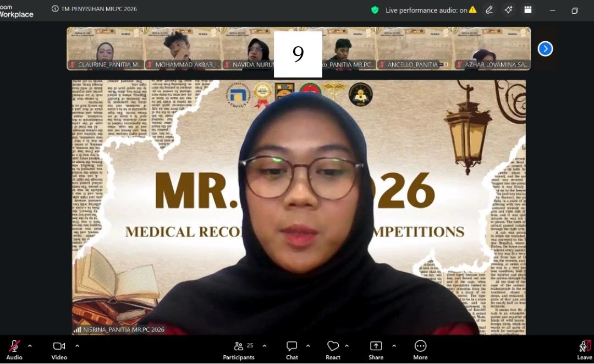This screenshot has height=364, width=594.
Task: Select ANCELLO_PANITIA video thumbnail
Action: pyautogui.click(x=415, y=48)
